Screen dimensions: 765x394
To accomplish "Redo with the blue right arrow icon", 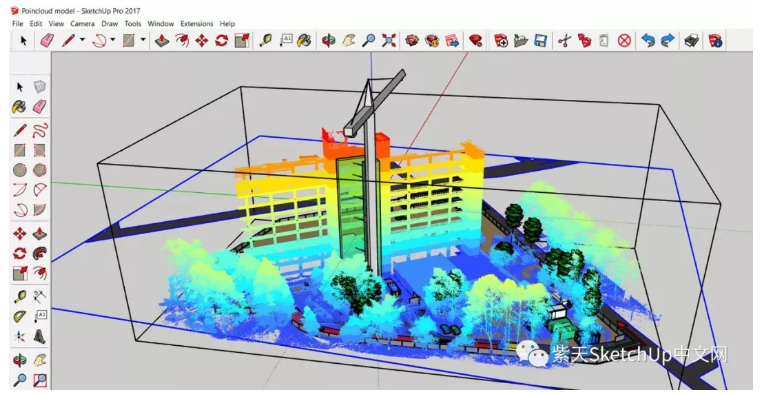I will (667, 40).
